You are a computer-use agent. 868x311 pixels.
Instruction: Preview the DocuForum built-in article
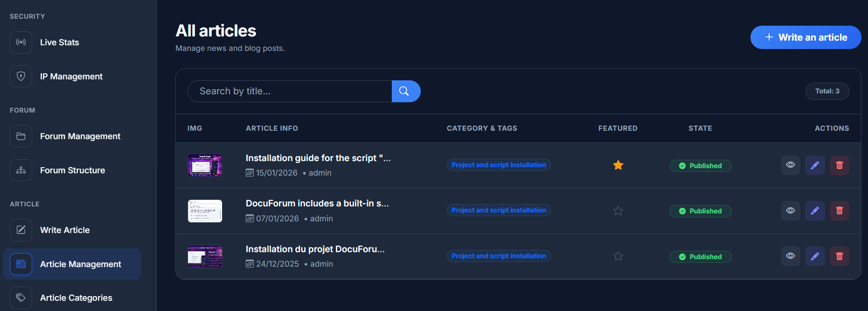[x=790, y=211]
